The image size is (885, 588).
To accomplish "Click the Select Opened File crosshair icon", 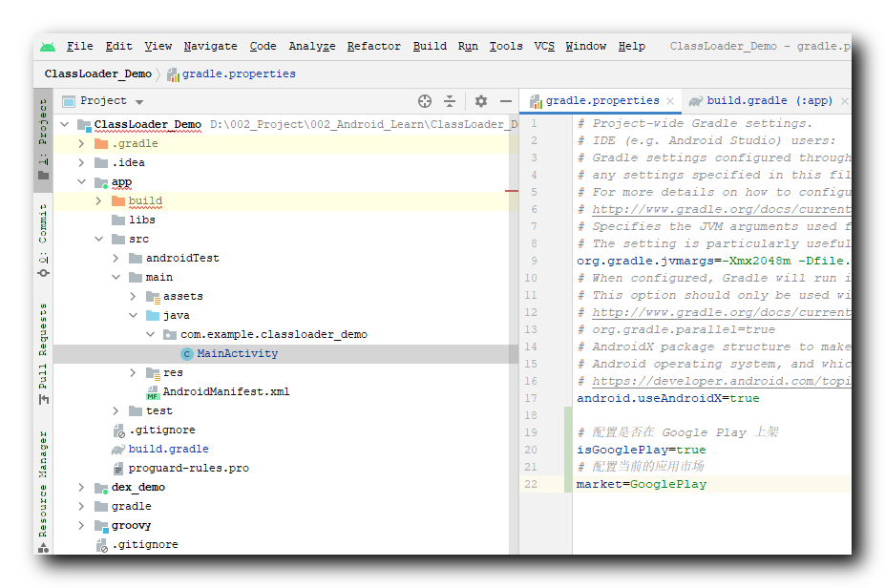I will click(424, 100).
